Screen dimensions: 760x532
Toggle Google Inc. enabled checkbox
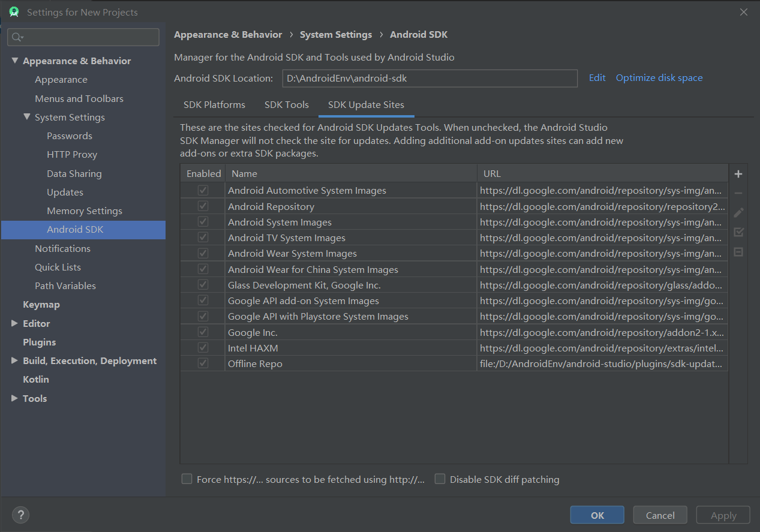(x=203, y=332)
